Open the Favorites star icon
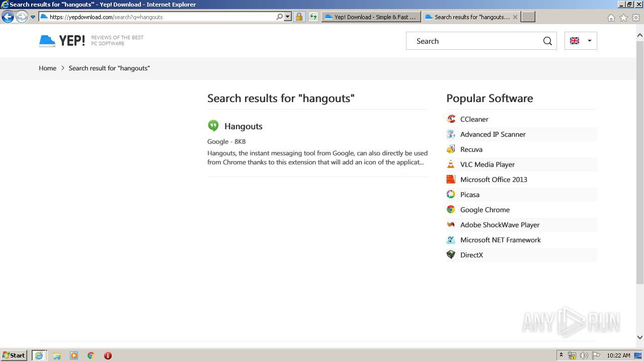Image resolution: width=644 pixels, height=362 pixels. point(623,18)
